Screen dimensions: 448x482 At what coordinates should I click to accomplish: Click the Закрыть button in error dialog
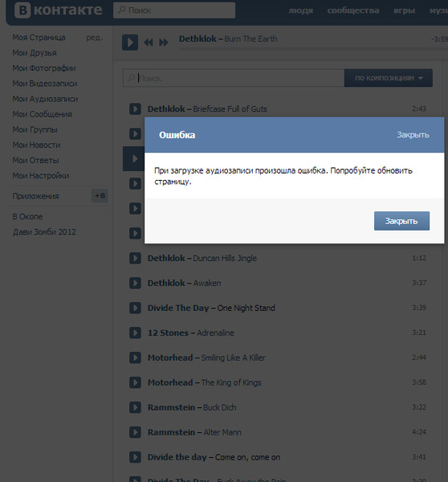(x=401, y=221)
